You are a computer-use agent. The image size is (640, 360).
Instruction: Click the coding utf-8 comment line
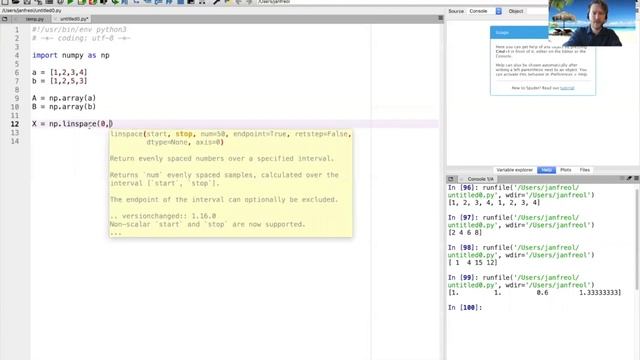(81, 38)
